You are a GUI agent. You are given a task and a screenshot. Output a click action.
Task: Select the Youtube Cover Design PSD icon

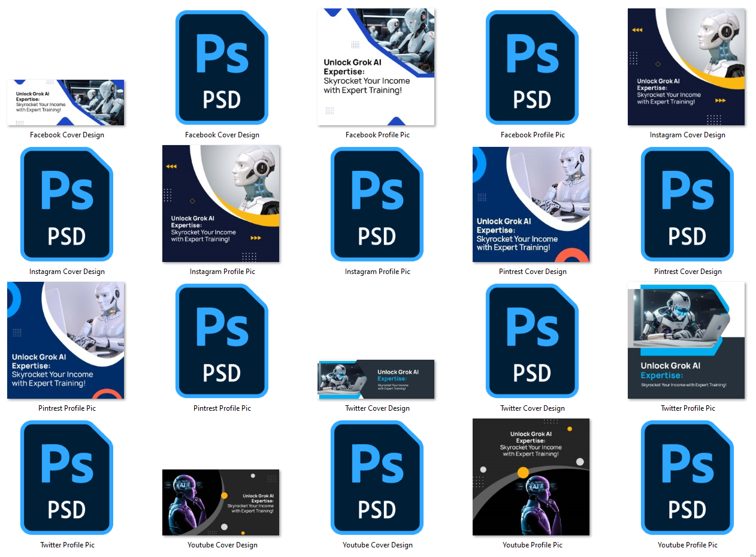tap(377, 477)
